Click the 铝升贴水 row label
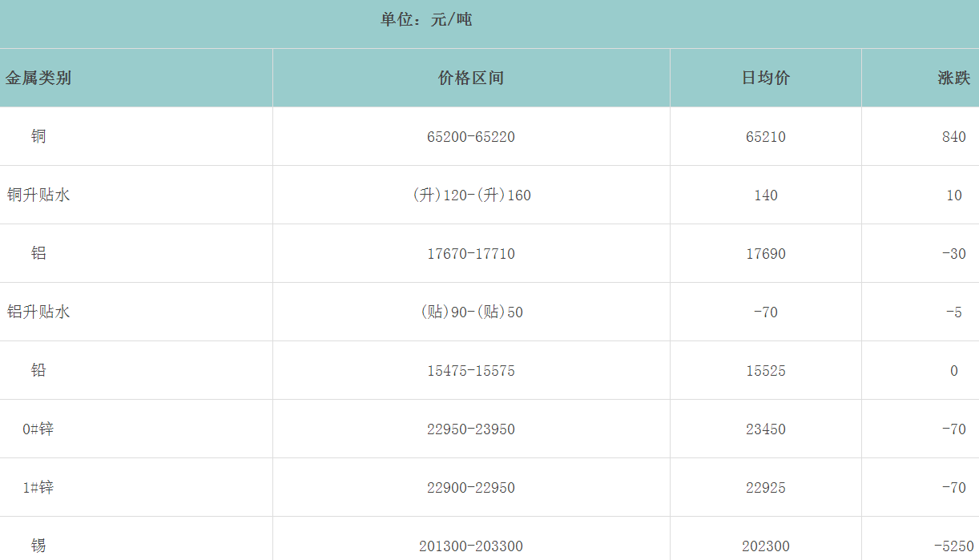The width and height of the screenshot is (979, 560). point(38,312)
